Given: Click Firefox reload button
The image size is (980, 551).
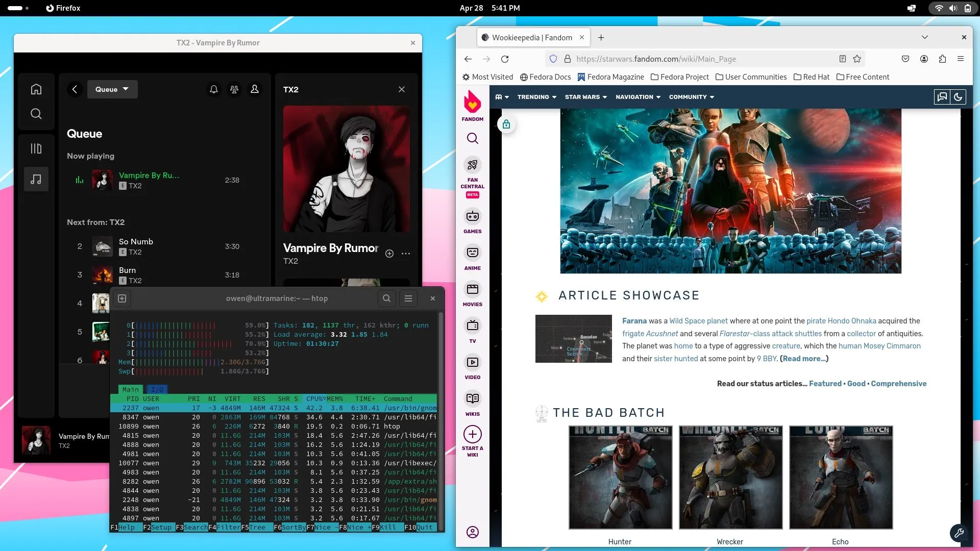Looking at the screenshot, I should pyautogui.click(x=505, y=59).
